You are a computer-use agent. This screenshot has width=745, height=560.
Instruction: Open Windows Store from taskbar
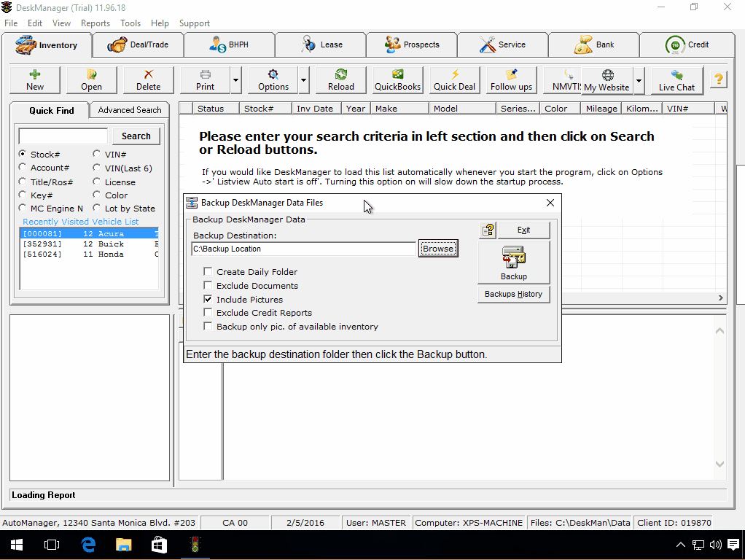pyautogui.click(x=159, y=545)
